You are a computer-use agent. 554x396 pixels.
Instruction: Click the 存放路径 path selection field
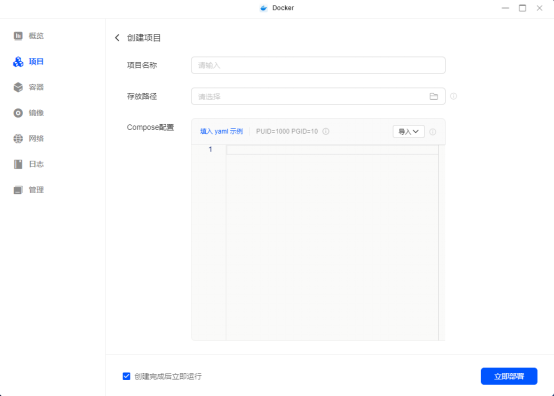(318, 96)
